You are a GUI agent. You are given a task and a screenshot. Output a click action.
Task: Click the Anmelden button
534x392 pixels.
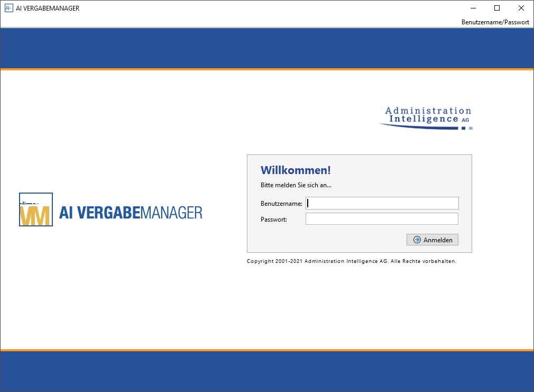(432, 240)
